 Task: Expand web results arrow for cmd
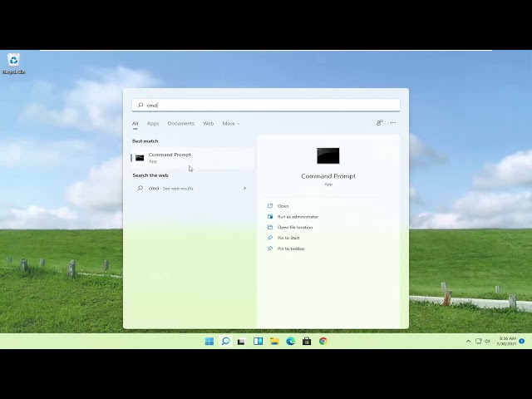point(244,189)
